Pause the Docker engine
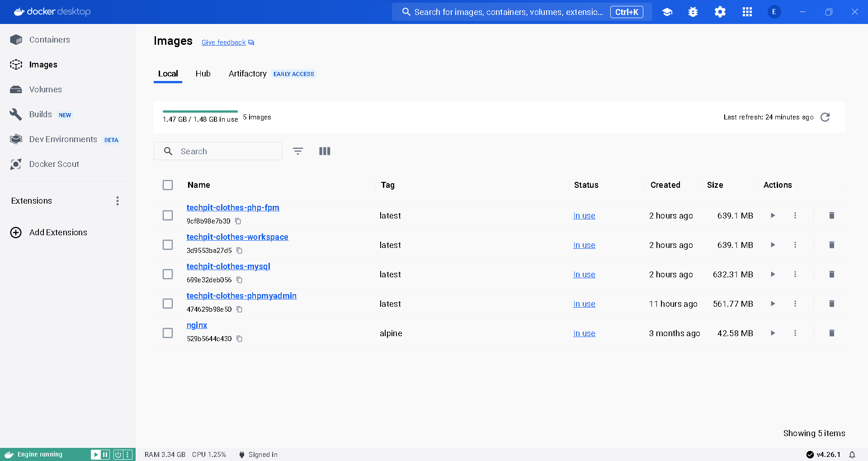The height and width of the screenshot is (461, 868). click(105, 454)
